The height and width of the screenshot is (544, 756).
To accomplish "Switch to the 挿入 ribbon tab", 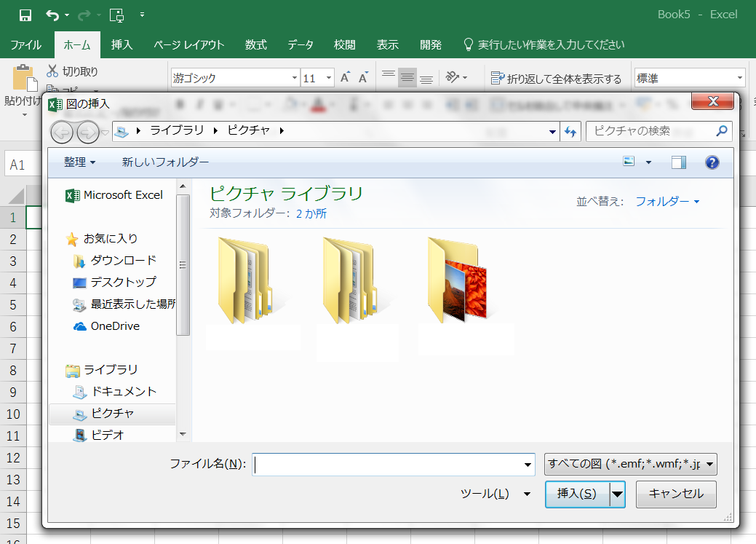I will tap(122, 44).
